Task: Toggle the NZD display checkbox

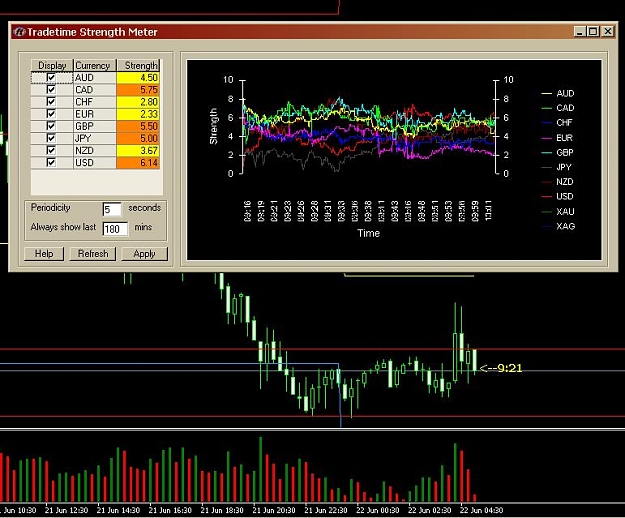Action: pos(51,150)
